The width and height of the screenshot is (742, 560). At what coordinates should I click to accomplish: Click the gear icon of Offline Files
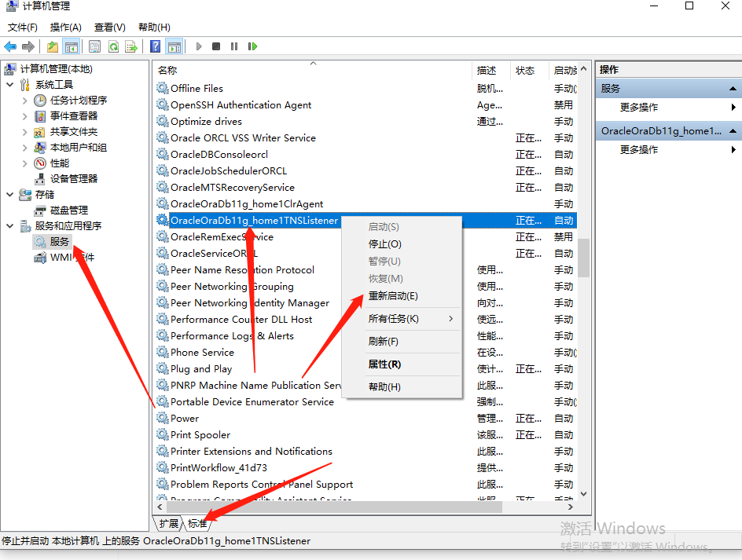click(x=163, y=88)
